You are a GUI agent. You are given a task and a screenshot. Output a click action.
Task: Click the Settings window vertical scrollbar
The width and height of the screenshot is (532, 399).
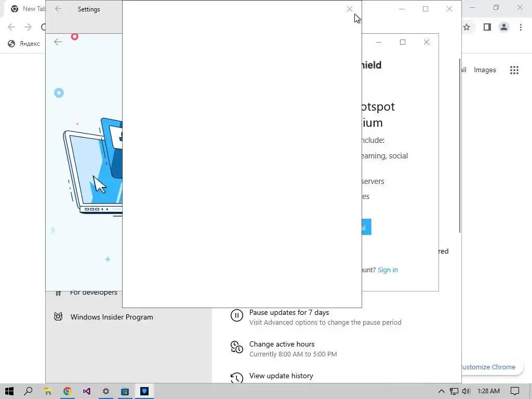click(x=460, y=146)
